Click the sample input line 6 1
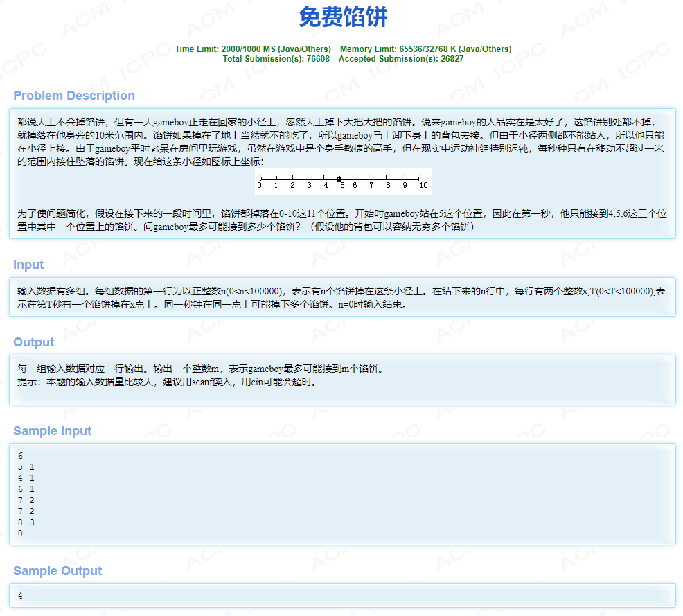The image size is (683, 616). click(26, 489)
